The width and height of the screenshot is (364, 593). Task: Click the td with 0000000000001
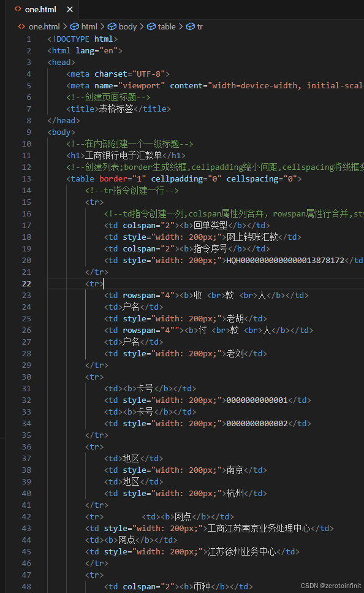coord(208,400)
